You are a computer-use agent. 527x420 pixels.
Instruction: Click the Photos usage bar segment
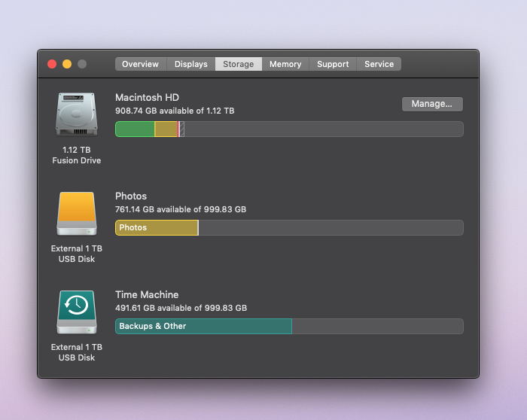pyautogui.click(x=157, y=228)
